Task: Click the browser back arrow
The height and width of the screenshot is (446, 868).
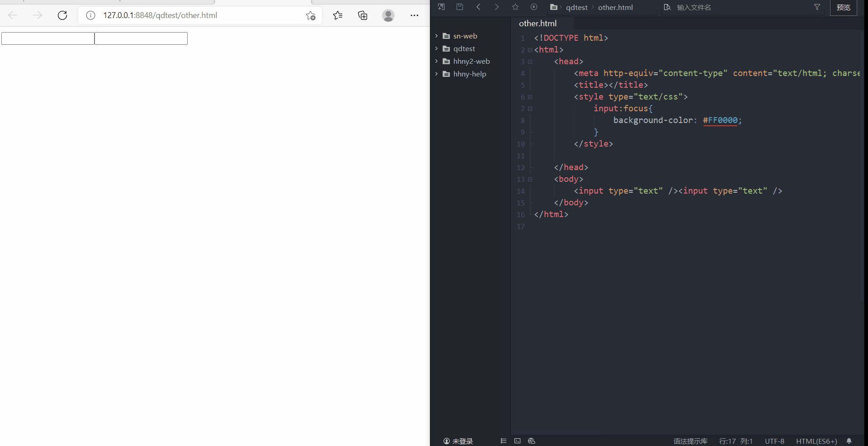Action: [x=13, y=15]
